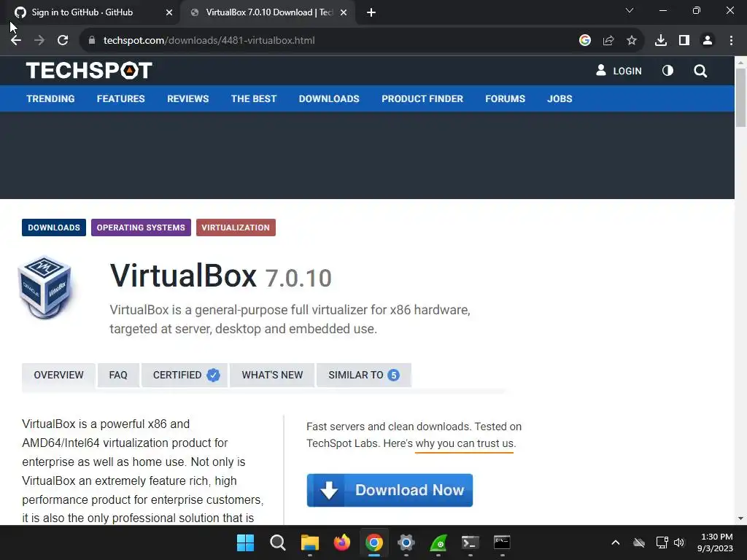Open the FEATURES nav item
Image resolution: width=747 pixels, height=560 pixels.
click(120, 99)
